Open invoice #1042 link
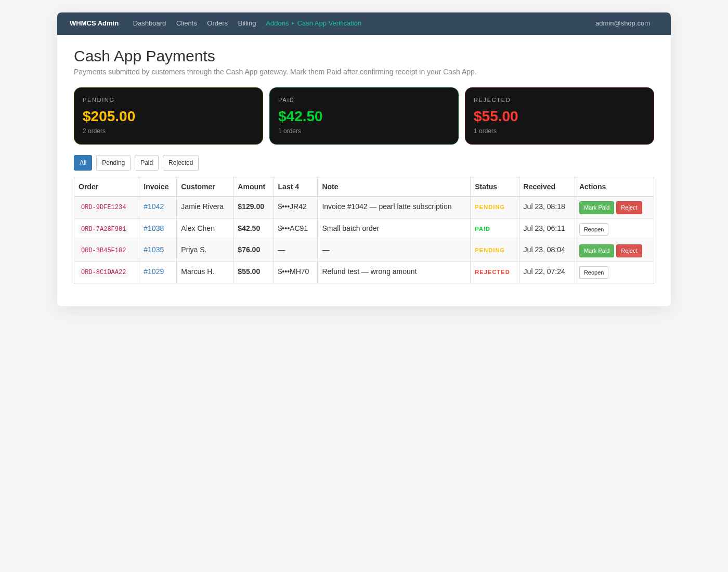Screen dimensions: 728x572 pyautogui.click(x=153, y=206)
